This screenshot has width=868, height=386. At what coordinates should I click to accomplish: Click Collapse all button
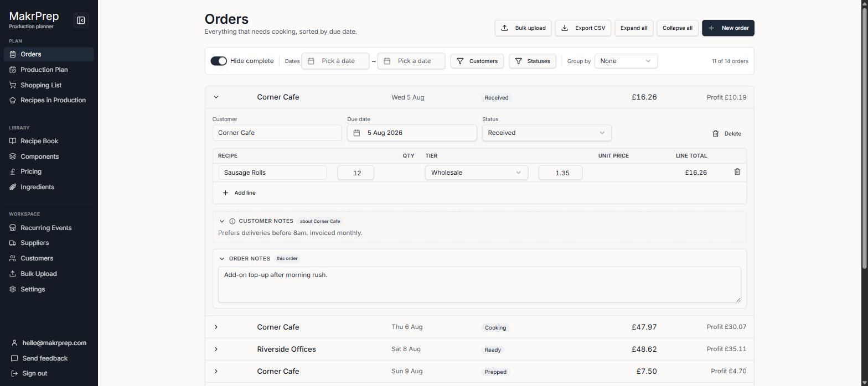(678, 28)
